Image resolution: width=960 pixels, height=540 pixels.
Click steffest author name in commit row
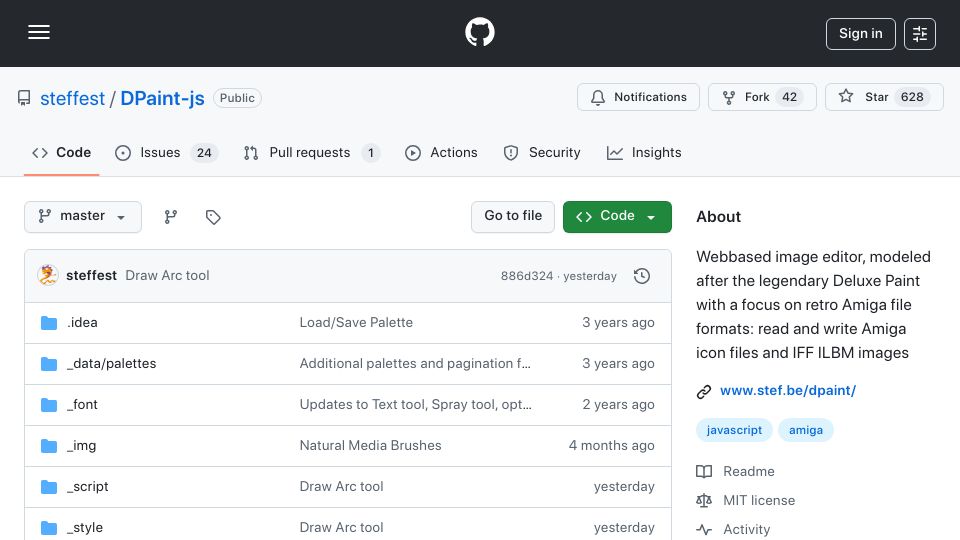(91, 276)
